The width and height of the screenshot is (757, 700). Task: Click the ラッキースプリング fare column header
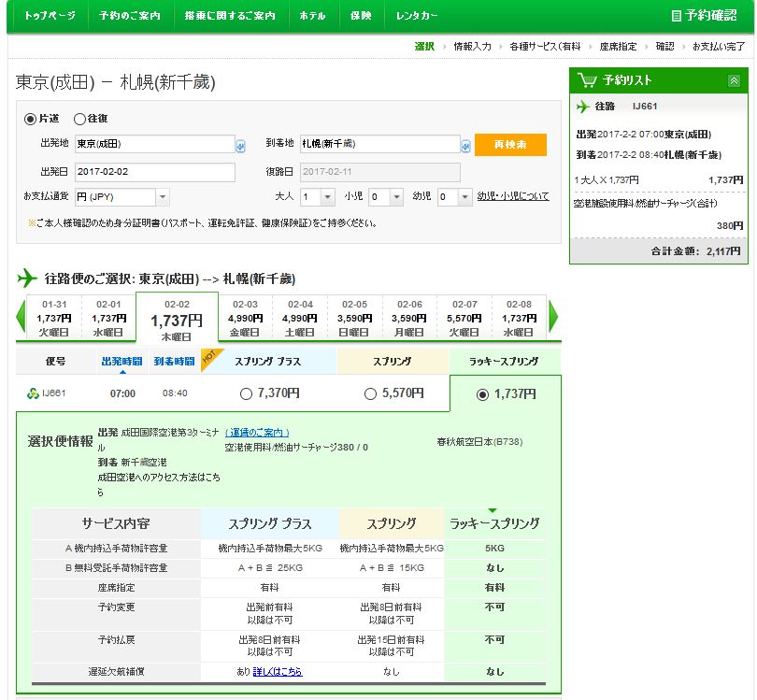(x=505, y=361)
